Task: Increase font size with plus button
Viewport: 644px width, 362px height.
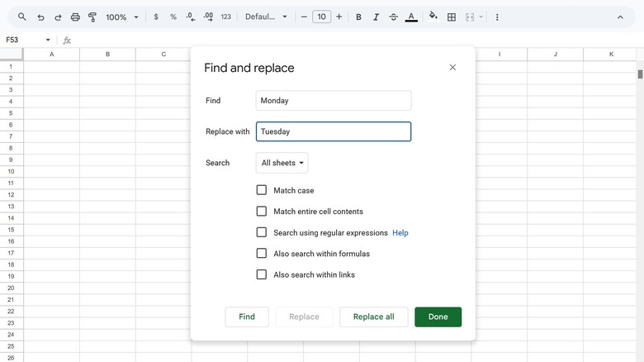Action: pyautogui.click(x=339, y=17)
